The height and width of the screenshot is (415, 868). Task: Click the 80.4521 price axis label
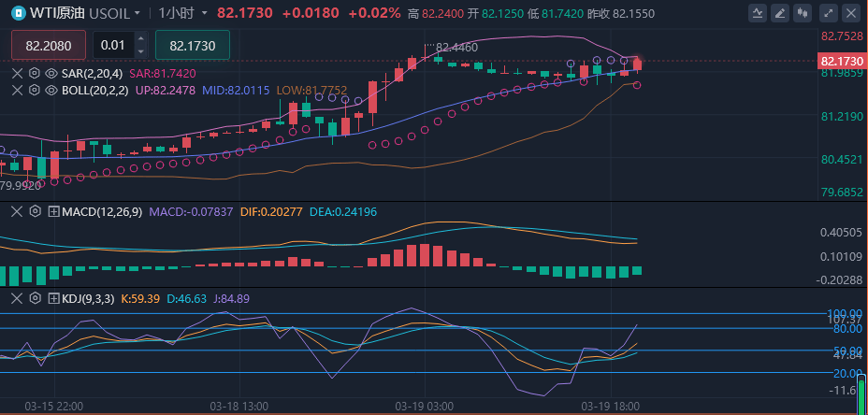click(x=842, y=160)
